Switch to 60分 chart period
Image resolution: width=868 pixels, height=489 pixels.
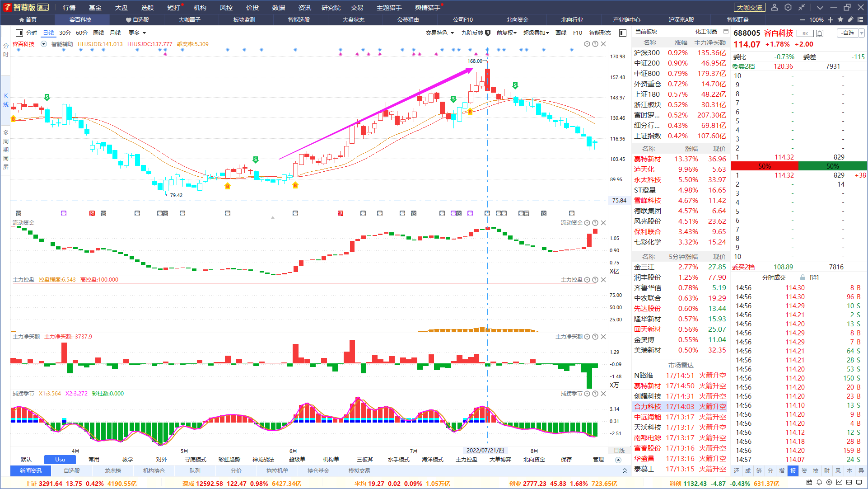click(82, 33)
